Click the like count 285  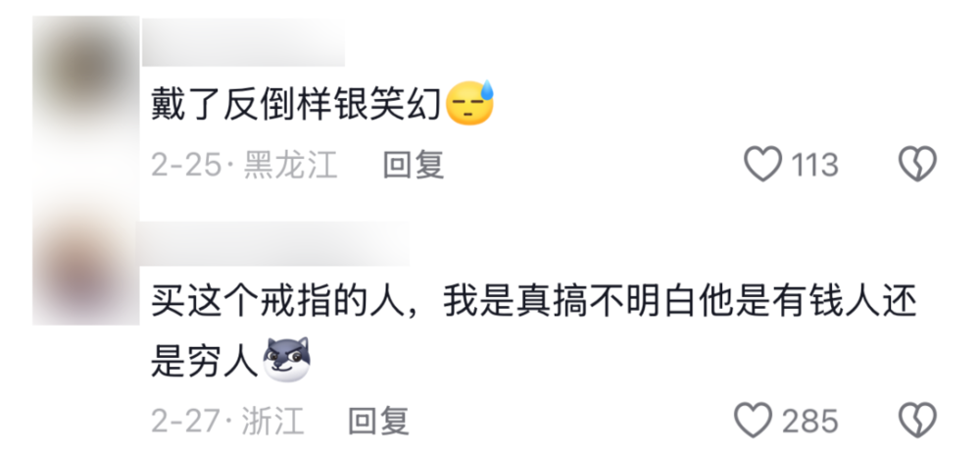coord(810,421)
